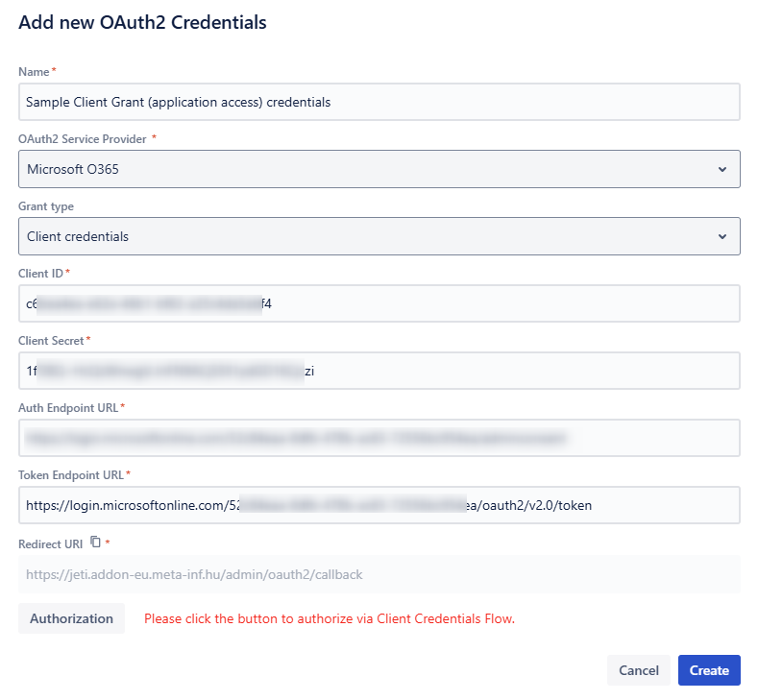This screenshot has width=758, height=700.
Task: Copy the Redirect URI to clipboard
Action: 95,543
